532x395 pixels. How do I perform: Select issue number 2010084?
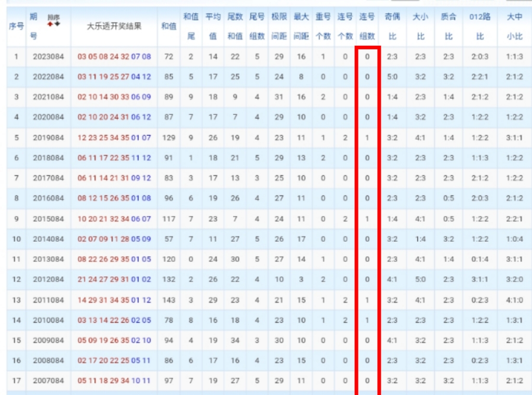[x=48, y=320]
